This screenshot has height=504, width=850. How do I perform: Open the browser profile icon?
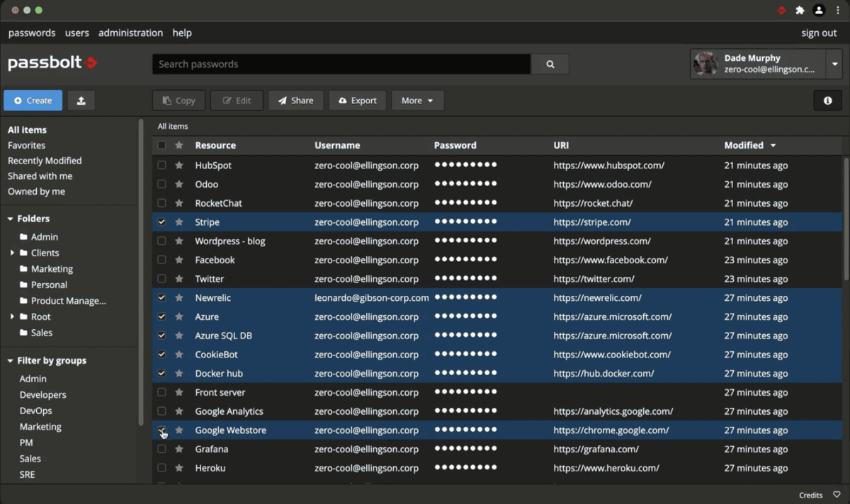coord(819,10)
